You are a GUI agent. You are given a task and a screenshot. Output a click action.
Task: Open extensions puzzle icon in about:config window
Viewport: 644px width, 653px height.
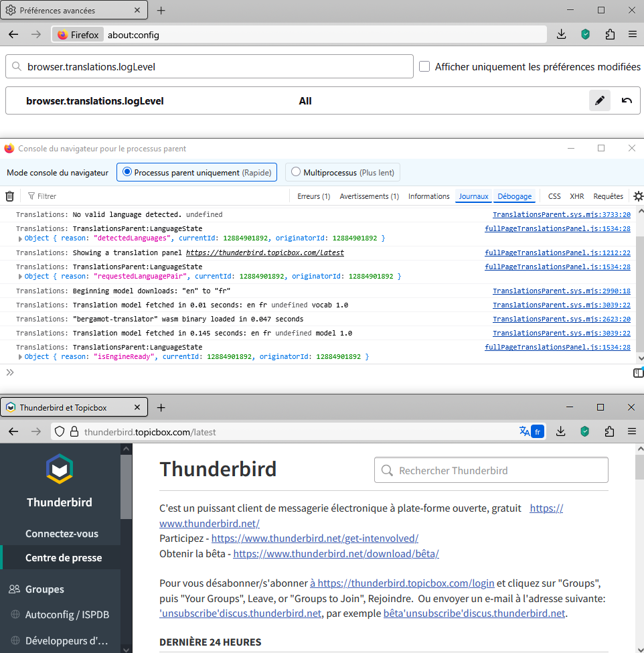(x=610, y=35)
